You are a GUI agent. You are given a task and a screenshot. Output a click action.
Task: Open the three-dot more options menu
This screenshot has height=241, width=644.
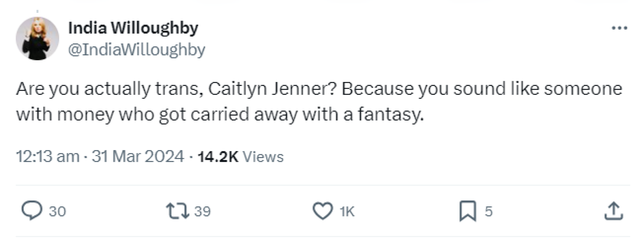pos(620,28)
